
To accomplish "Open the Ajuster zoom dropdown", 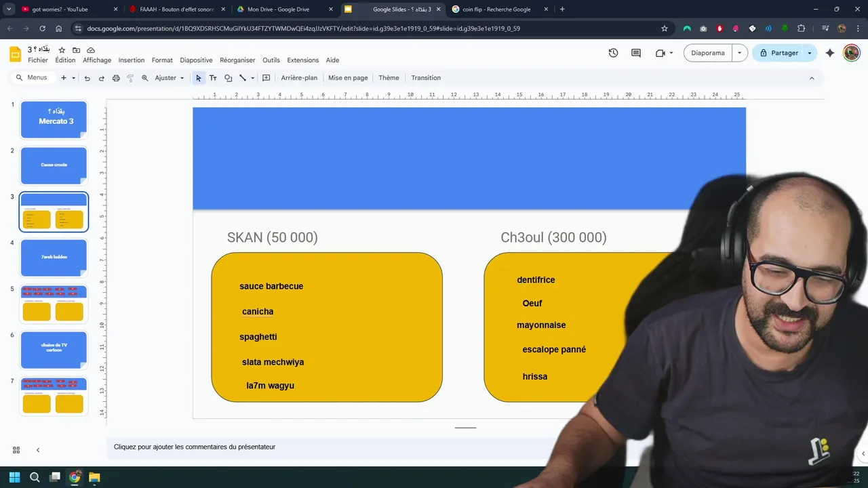I will click(x=170, y=78).
